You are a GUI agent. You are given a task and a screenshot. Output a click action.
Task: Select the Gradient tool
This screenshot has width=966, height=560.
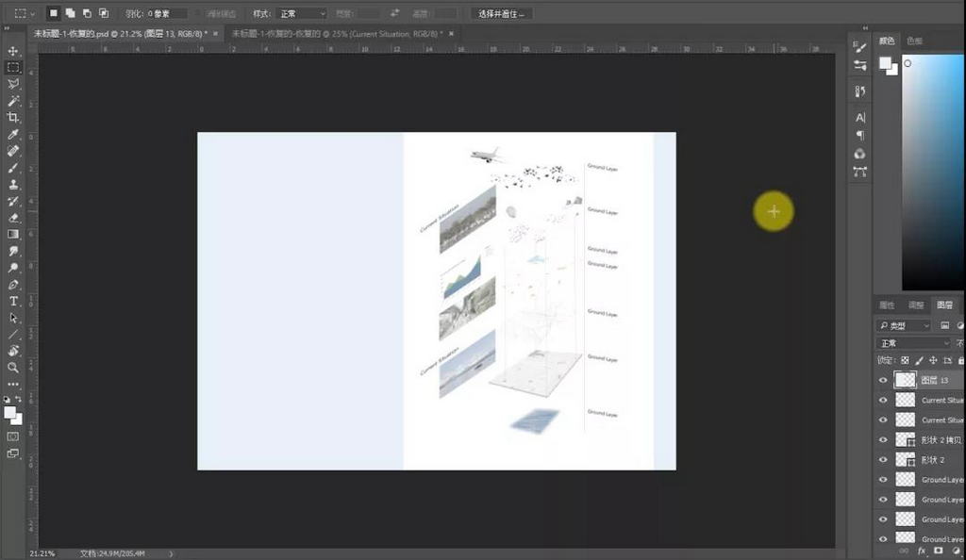coord(13,234)
